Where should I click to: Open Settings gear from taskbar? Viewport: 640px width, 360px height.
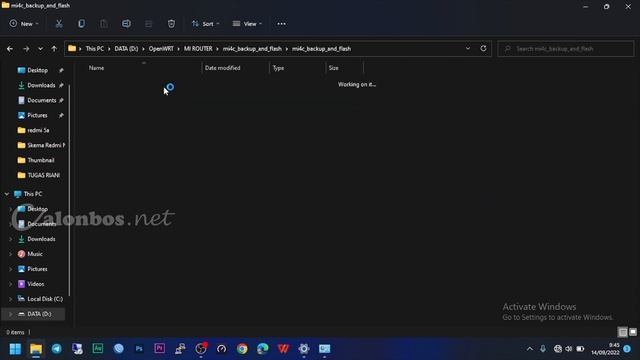click(304, 349)
